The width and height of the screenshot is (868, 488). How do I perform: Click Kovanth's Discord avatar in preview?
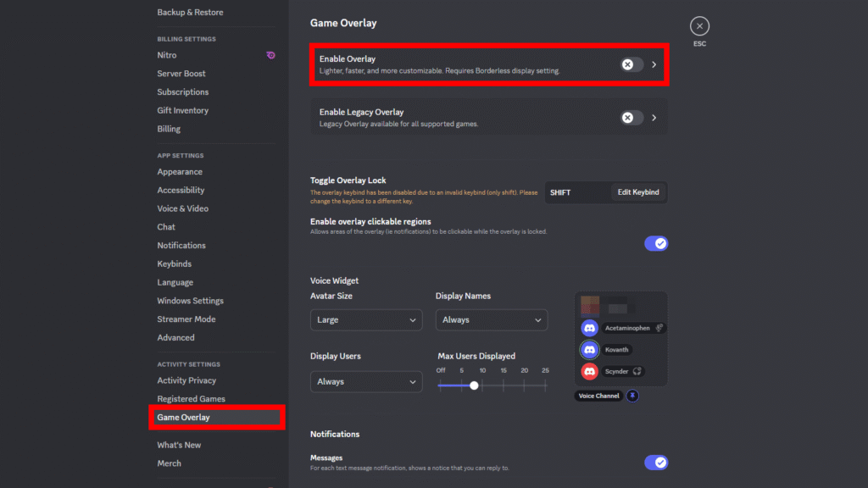590,350
